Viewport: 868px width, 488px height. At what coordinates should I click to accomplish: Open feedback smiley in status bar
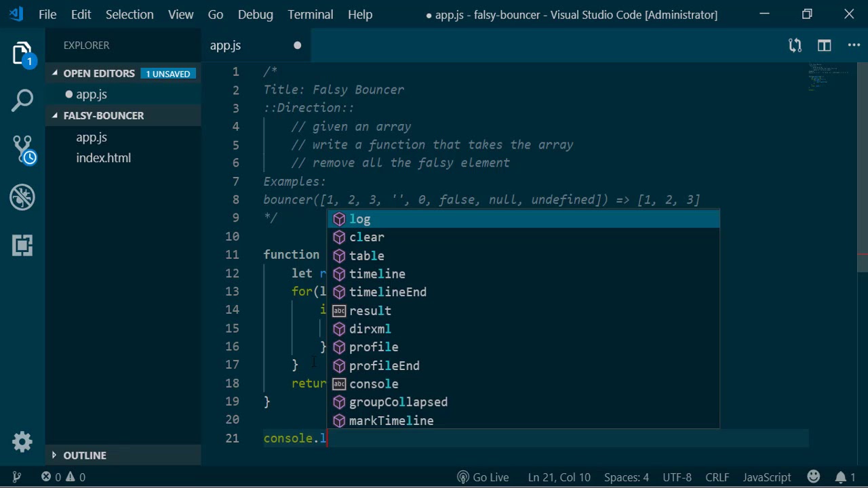pos(813,477)
